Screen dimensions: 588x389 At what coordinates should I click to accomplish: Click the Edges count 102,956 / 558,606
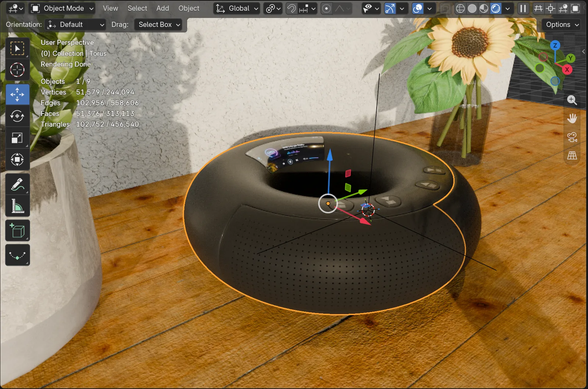point(107,103)
